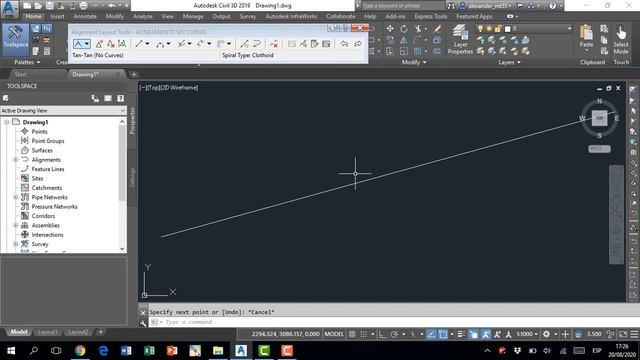Expand Palettes panel dropdown arrow
Screen dimensions: 640x360
tap(38, 62)
